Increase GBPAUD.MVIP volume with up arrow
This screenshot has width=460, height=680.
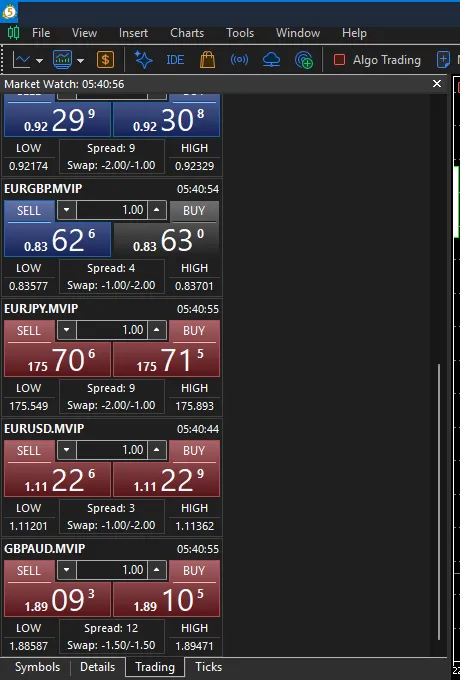157,570
